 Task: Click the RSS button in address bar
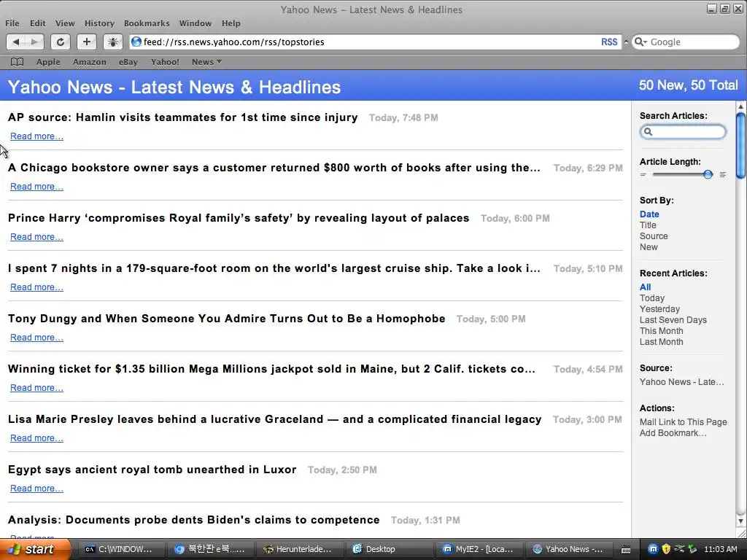[x=609, y=42]
